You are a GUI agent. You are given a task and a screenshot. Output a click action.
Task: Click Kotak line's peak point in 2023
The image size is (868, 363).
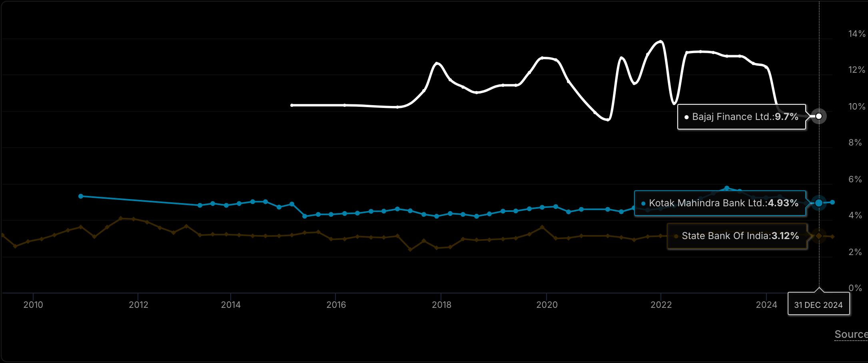point(726,188)
